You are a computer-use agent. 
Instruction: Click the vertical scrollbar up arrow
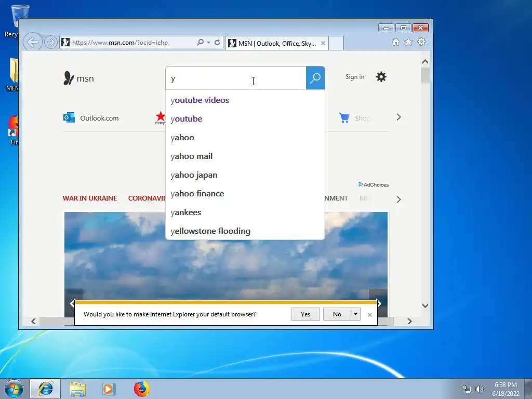(x=425, y=62)
